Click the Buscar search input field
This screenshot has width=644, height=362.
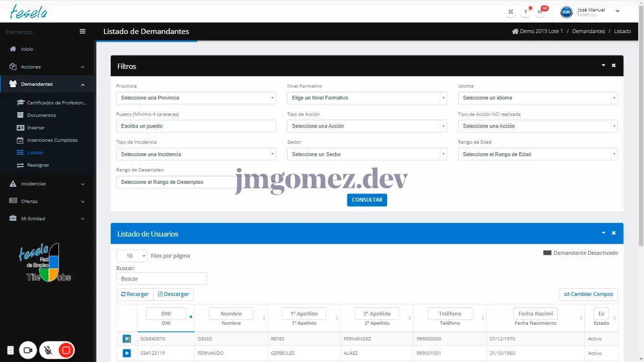pyautogui.click(x=161, y=279)
